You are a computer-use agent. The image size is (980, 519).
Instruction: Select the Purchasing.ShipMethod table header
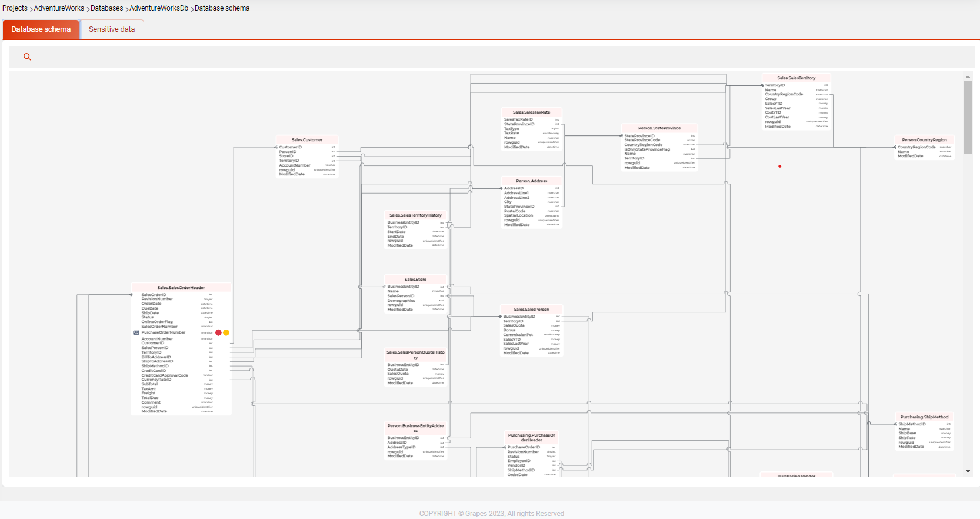924,417
